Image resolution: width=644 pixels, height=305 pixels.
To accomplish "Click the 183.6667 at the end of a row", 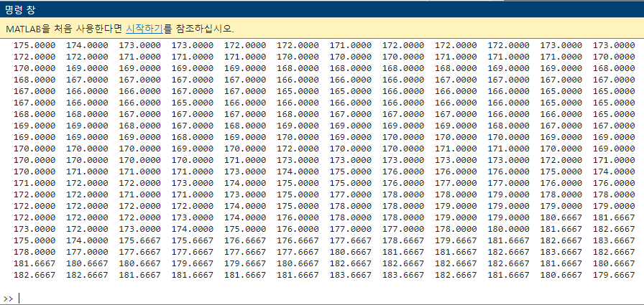I will tap(614, 240).
